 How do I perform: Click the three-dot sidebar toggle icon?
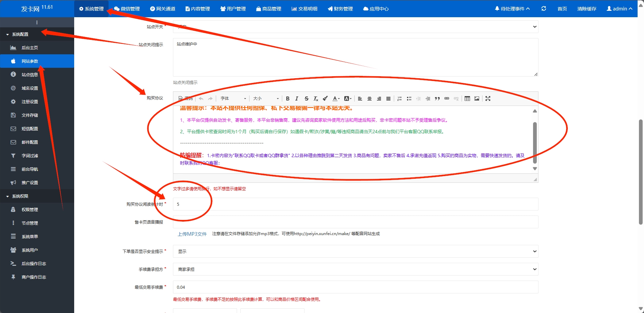click(37, 22)
